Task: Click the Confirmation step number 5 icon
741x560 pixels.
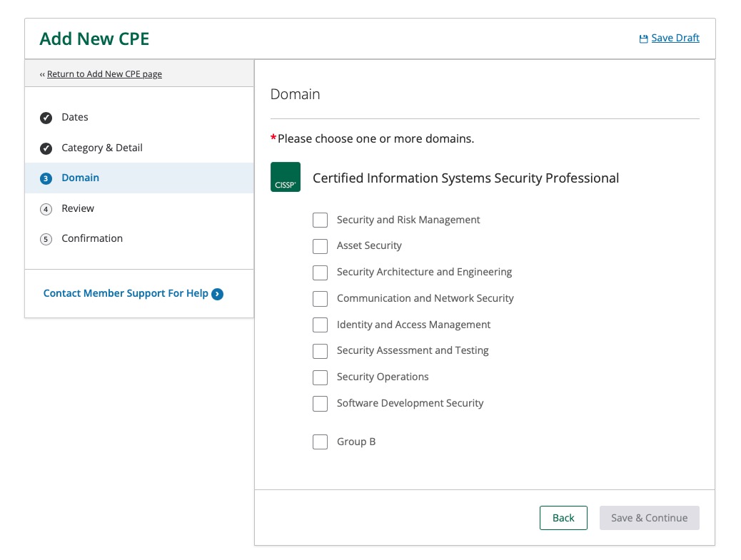Action: click(46, 239)
